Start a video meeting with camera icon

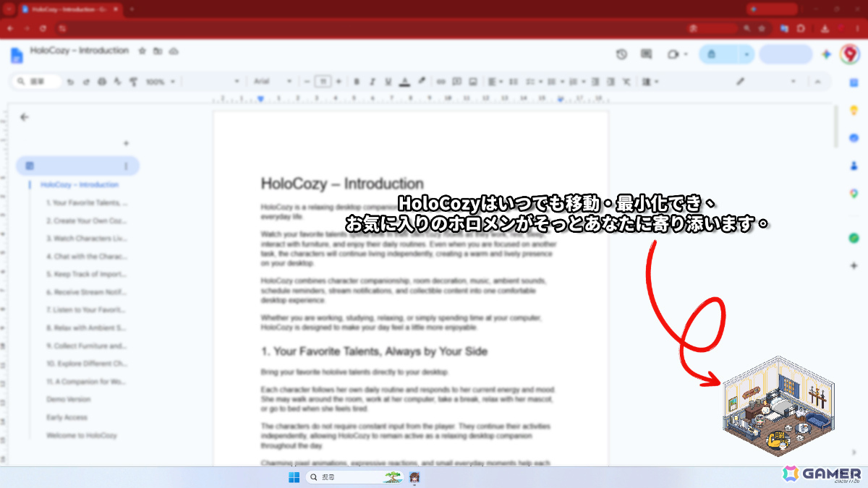tap(673, 54)
